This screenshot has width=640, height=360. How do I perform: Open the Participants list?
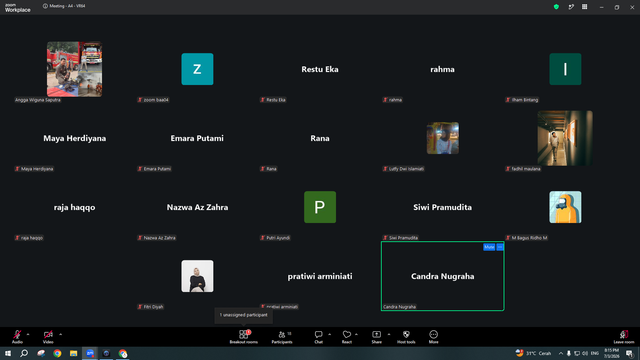tap(282, 337)
